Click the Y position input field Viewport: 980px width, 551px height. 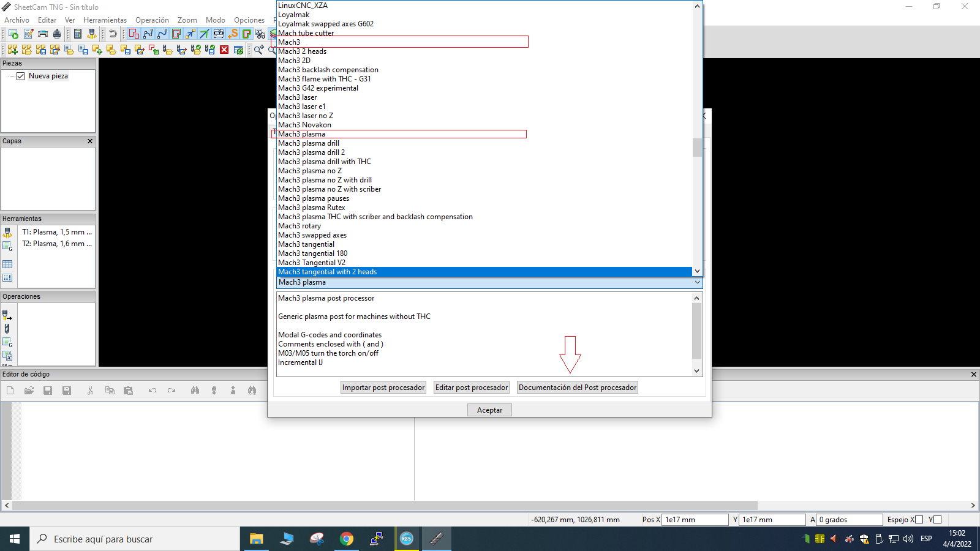(x=772, y=520)
